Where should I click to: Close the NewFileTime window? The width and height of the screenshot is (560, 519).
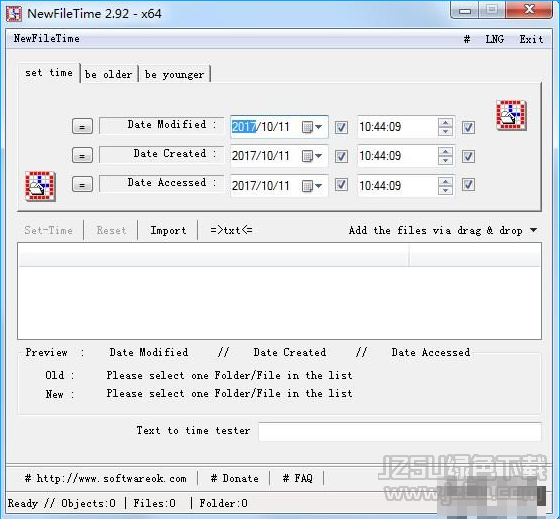(x=529, y=10)
